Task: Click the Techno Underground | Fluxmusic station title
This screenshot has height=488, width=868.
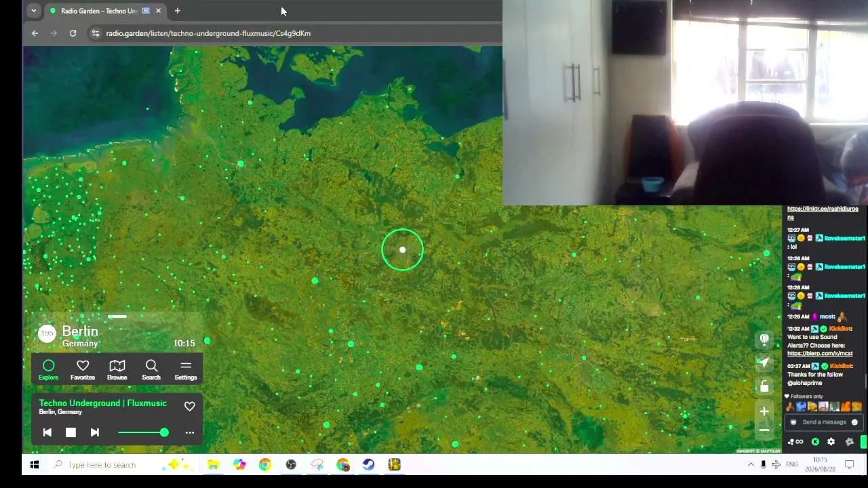Action: [102, 403]
